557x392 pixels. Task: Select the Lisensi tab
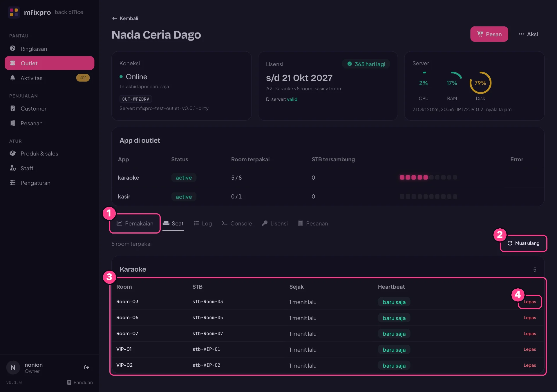click(275, 223)
